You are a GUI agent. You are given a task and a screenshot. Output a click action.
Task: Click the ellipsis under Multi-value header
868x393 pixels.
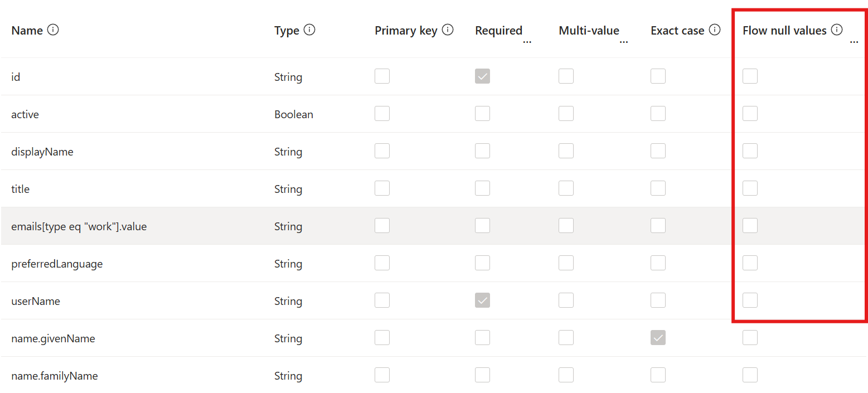[624, 42]
